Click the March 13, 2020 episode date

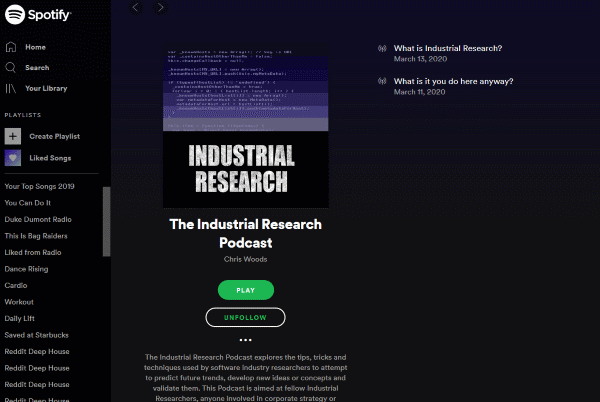click(420, 59)
